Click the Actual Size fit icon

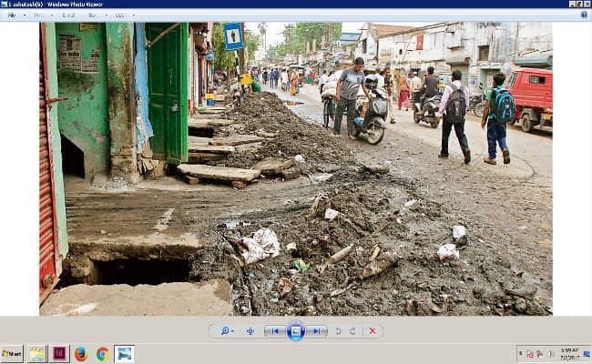[250, 331]
